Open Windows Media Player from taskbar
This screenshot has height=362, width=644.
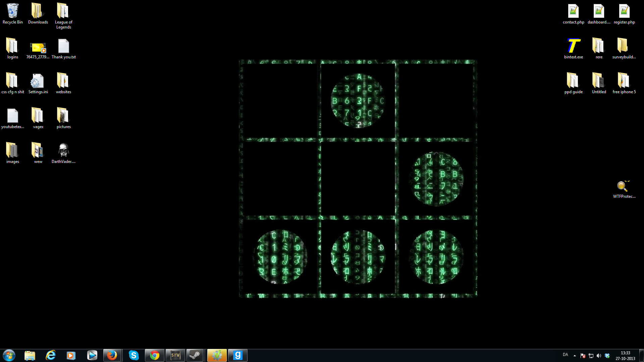coord(71,355)
